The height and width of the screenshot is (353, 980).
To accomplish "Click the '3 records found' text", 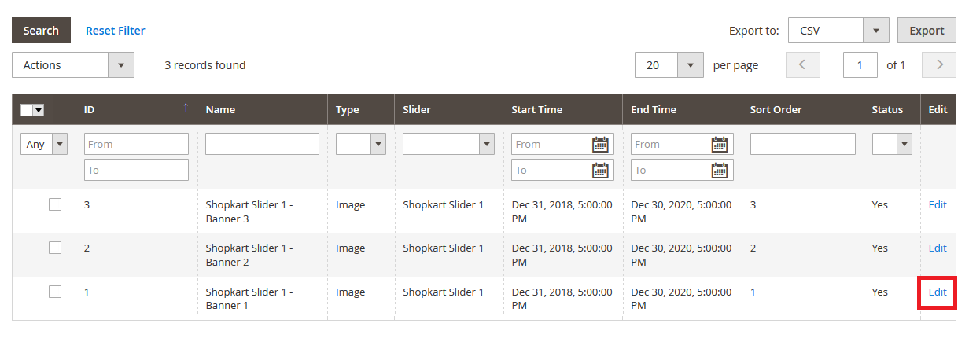I will point(204,65).
